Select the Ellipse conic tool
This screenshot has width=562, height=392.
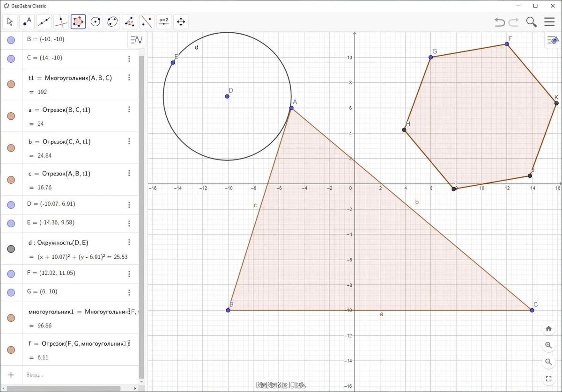(x=112, y=22)
